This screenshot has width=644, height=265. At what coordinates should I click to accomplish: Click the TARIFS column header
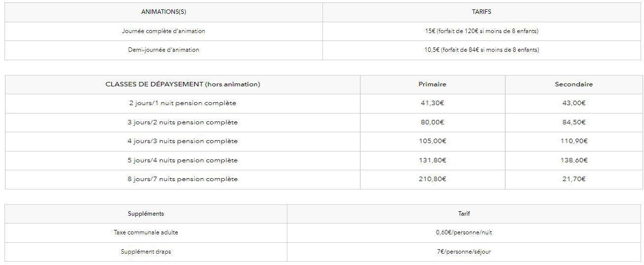[482, 12]
